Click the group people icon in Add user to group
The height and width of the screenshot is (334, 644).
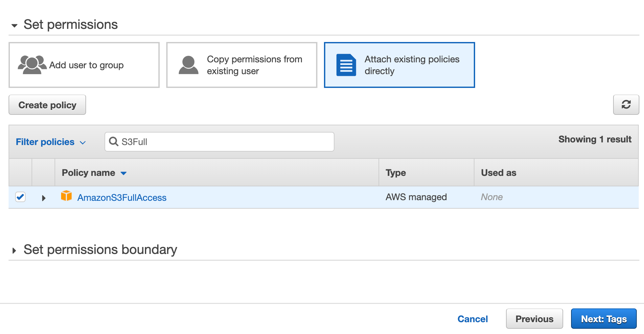[32, 65]
